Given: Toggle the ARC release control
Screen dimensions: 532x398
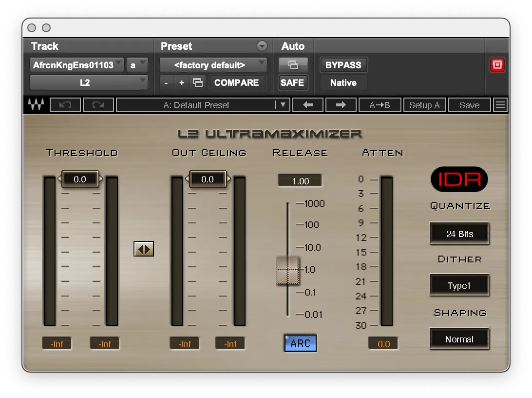Looking at the screenshot, I should pyautogui.click(x=300, y=343).
